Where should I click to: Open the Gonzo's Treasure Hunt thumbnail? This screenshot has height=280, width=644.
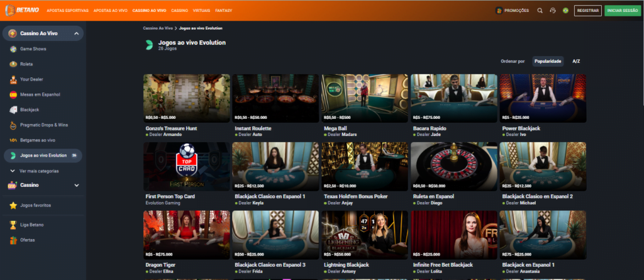point(186,98)
